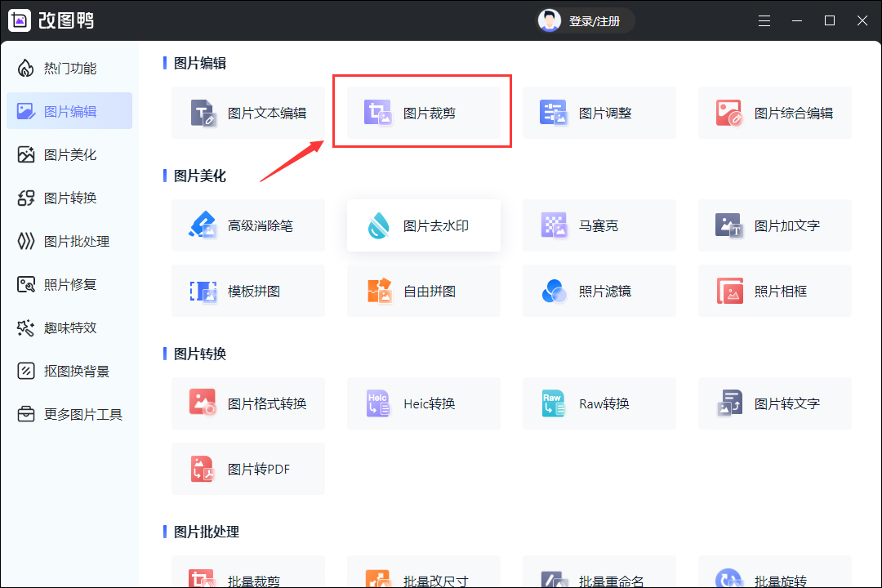Open the 图片去水印 watermark removal tool
The image size is (882, 588).
point(423,225)
